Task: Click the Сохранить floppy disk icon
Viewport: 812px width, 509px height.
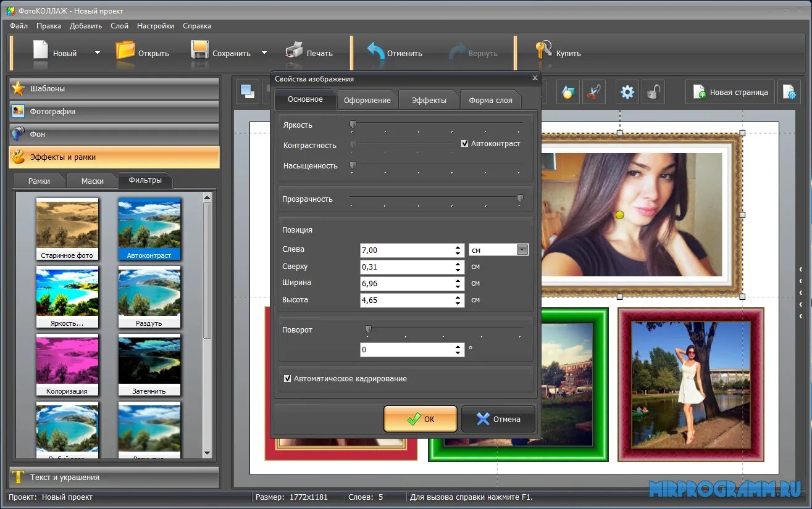Action: click(199, 51)
